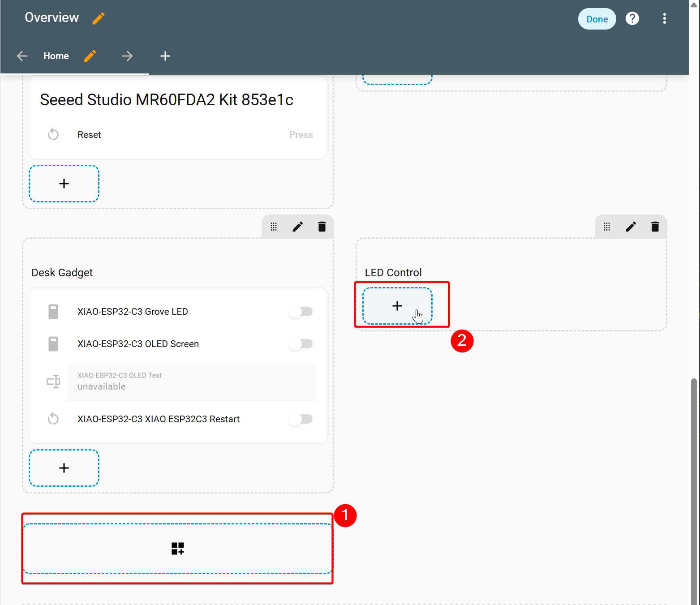Click the drag handle of LED Control section
This screenshot has width=700, height=605.
pyautogui.click(x=607, y=227)
